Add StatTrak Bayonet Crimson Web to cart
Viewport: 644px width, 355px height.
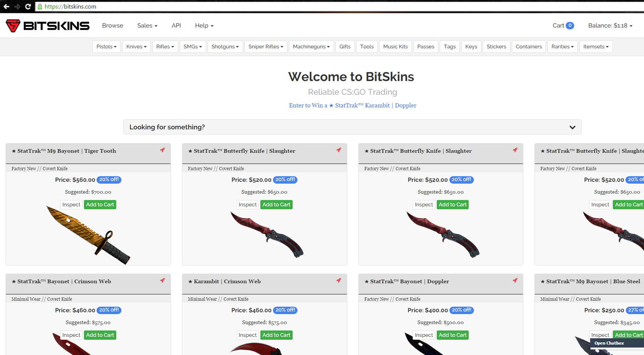100,335
